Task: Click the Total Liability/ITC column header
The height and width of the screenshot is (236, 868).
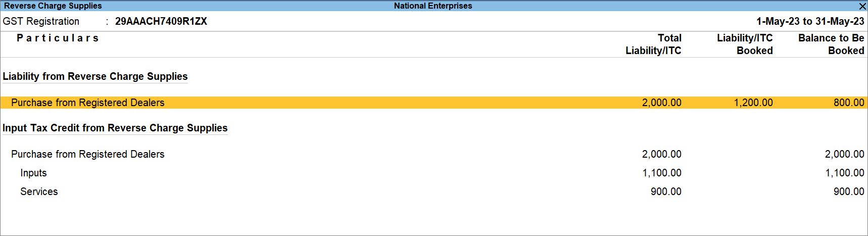Action: 653,44
